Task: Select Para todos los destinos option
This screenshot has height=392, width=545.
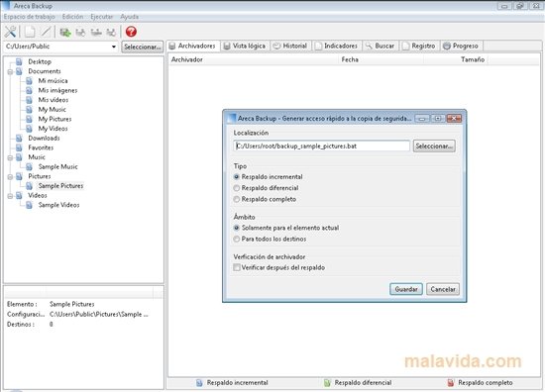Action: click(x=237, y=239)
